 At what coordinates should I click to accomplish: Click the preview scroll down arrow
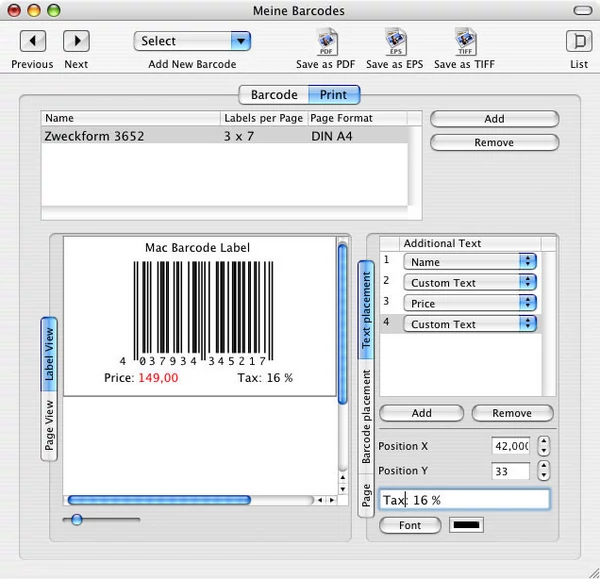pyautogui.click(x=343, y=489)
